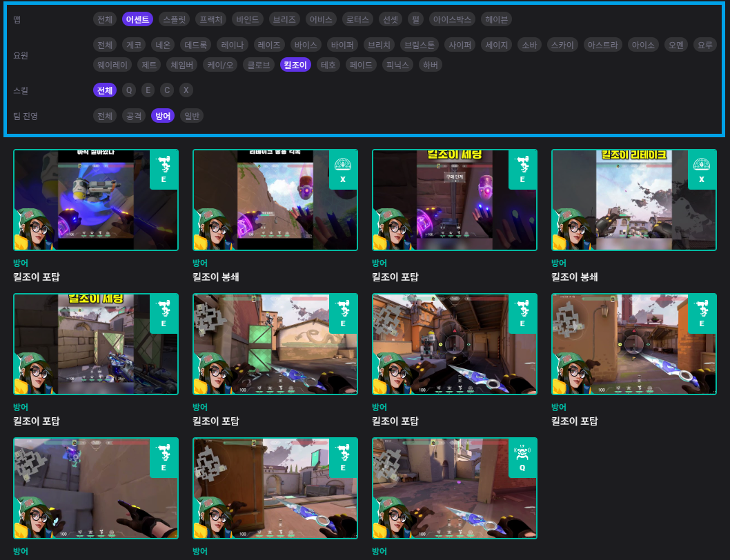The image size is (730, 560).
Task: Choose the 피닉스 agent chip
Action: click(397, 65)
